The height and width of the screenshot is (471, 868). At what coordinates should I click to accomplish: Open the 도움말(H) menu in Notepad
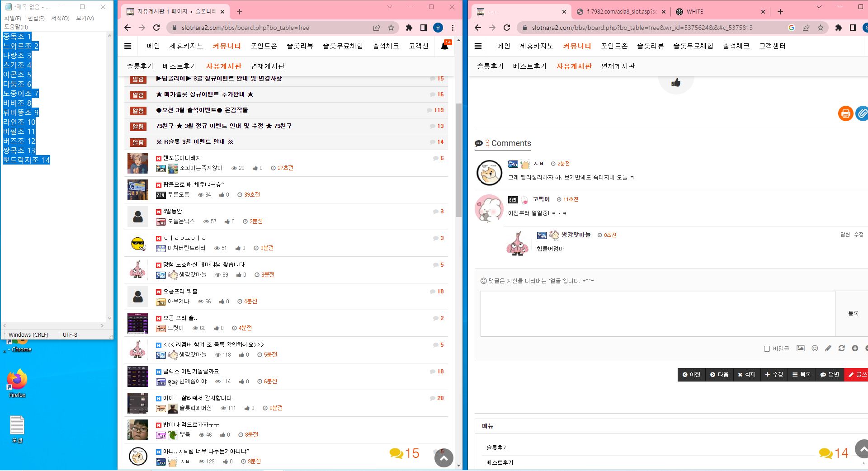click(16, 27)
